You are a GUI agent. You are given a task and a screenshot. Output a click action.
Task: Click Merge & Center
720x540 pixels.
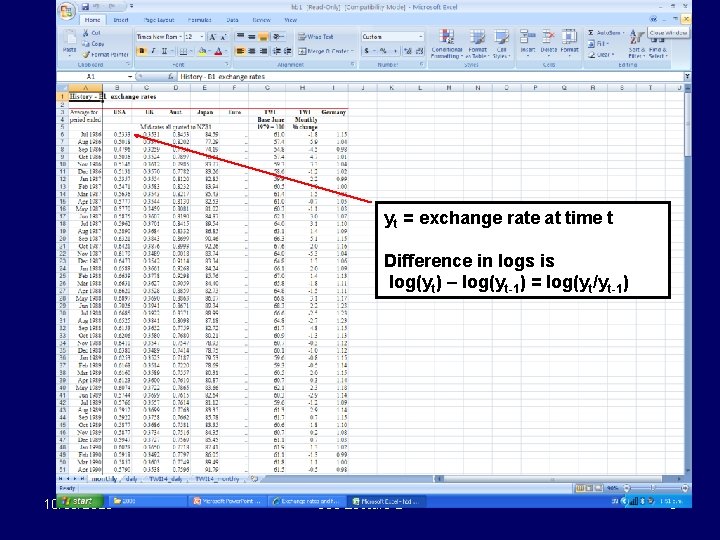pos(324,51)
